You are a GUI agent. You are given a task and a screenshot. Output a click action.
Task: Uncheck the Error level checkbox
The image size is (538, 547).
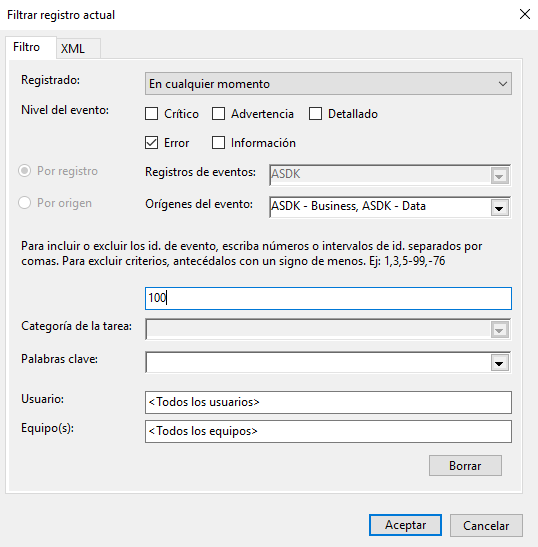point(151,143)
